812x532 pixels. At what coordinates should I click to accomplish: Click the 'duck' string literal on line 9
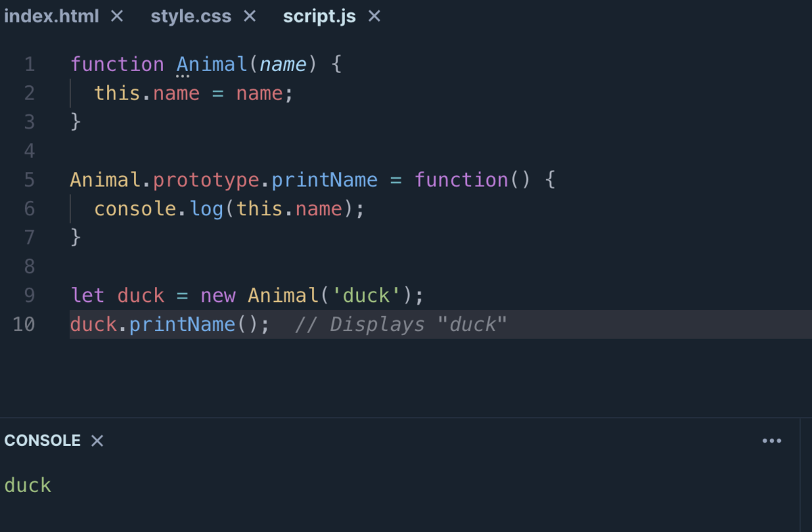tap(366, 295)
